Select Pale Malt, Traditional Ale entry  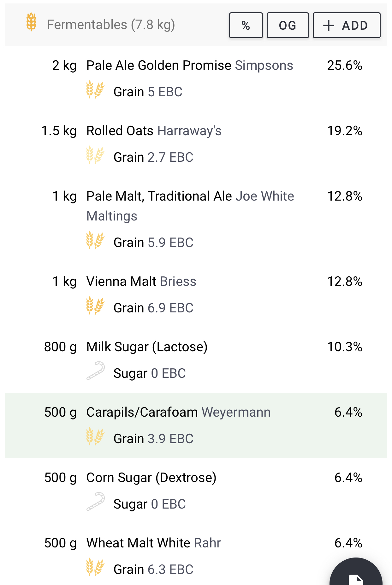click(196, 219)
